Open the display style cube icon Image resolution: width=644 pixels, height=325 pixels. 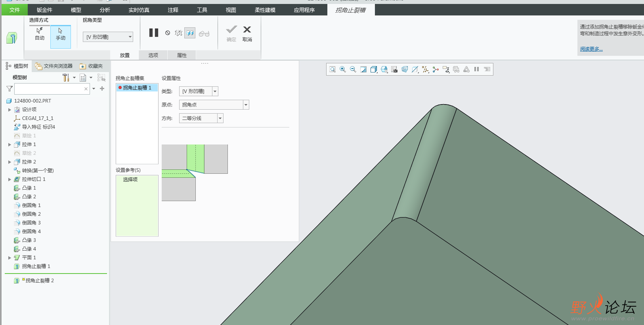374,69
